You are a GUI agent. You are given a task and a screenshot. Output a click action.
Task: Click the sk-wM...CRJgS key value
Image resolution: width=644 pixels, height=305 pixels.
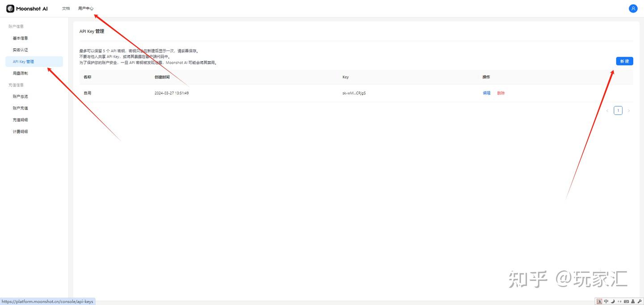pyautogui.click(x=354, y=93)
